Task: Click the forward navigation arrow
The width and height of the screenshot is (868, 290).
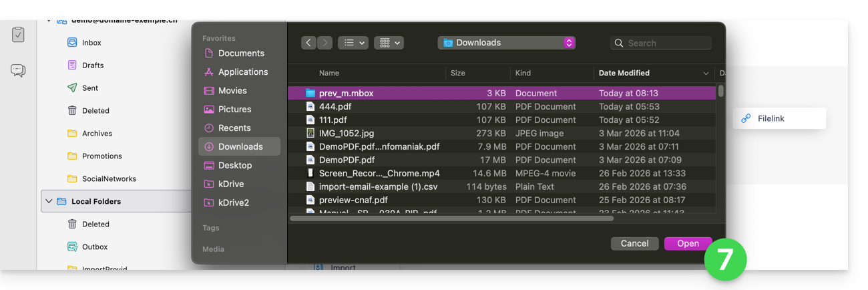Action: tap(324, 43)
